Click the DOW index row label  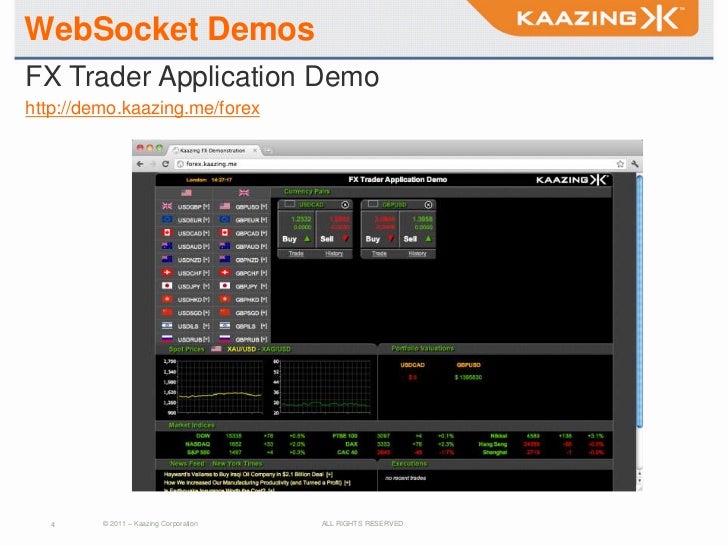coord(203,436)
